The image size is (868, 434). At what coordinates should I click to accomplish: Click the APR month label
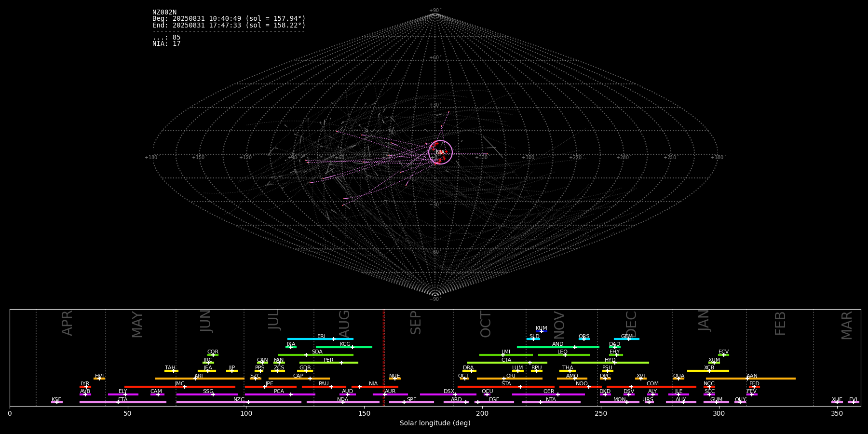coord(68,323)
